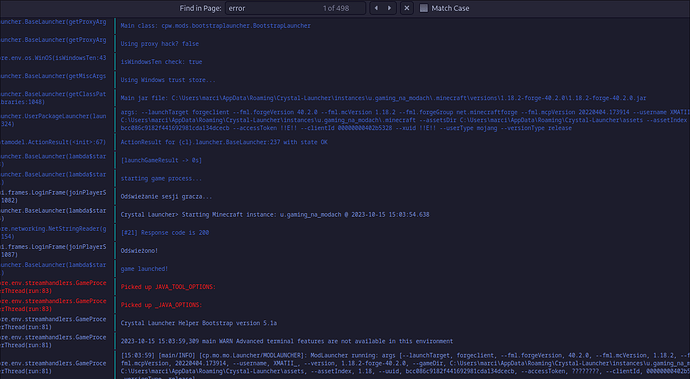This screenshot has height=379, width=690.
Task: Select '[#21] Response code is 200' line
Action: (165, 232)
